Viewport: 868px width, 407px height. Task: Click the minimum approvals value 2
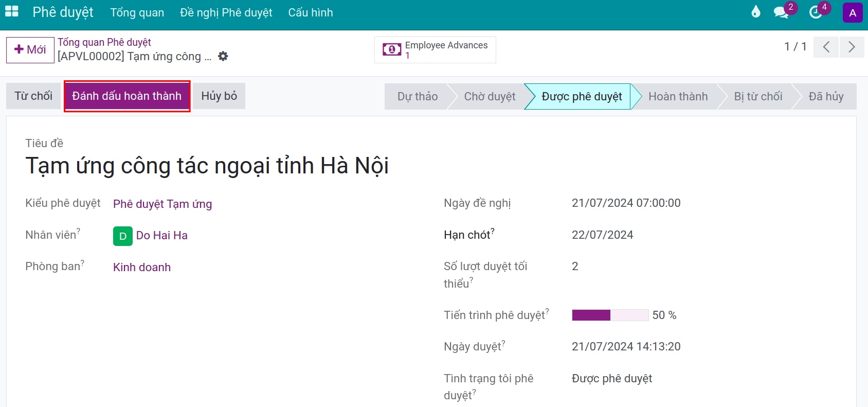(x=575, y=267)
